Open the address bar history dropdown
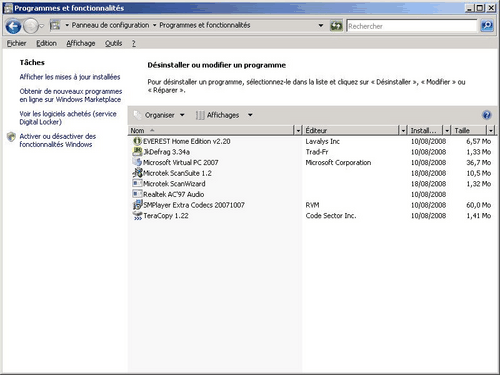The width and height of the screenshot is (500, 375). pos(321,25)
